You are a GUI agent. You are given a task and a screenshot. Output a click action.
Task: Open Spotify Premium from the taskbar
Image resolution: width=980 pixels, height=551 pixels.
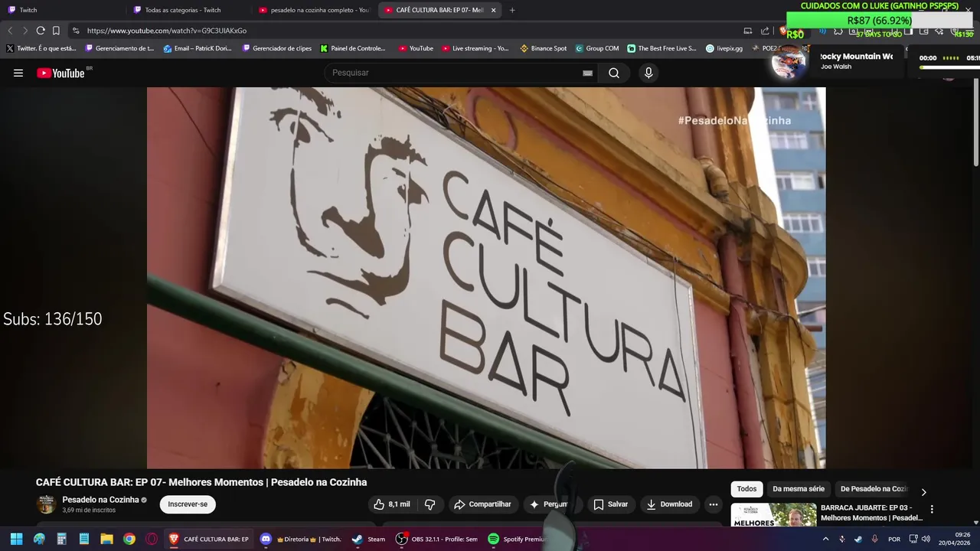[517, 539]
